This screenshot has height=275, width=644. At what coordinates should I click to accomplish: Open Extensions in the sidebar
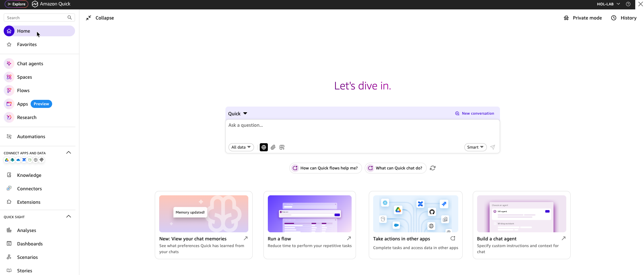click(x=29, y=202)
